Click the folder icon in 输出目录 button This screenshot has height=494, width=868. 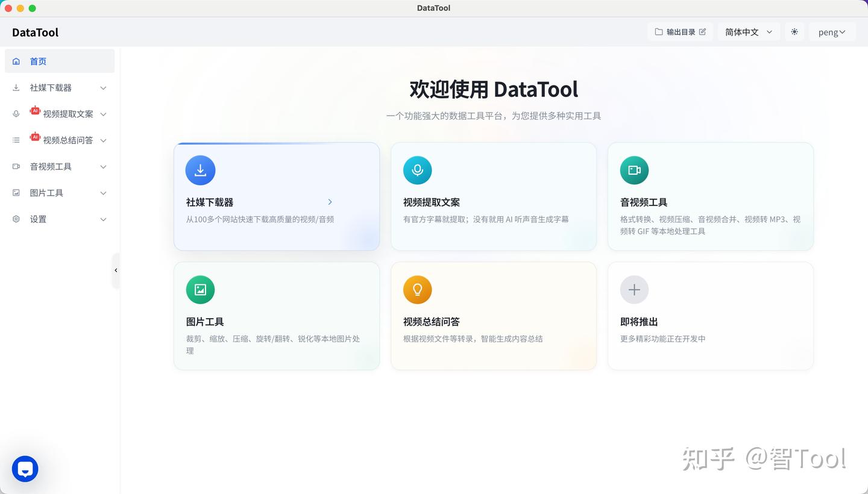click(x=659, y=32)
